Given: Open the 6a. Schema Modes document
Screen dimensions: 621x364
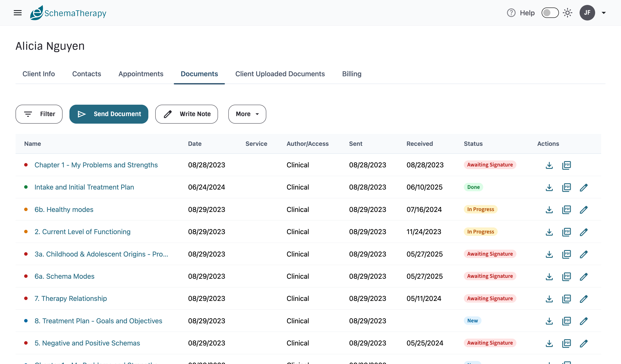Looking at the screenshot, I should tap(64, 276).
